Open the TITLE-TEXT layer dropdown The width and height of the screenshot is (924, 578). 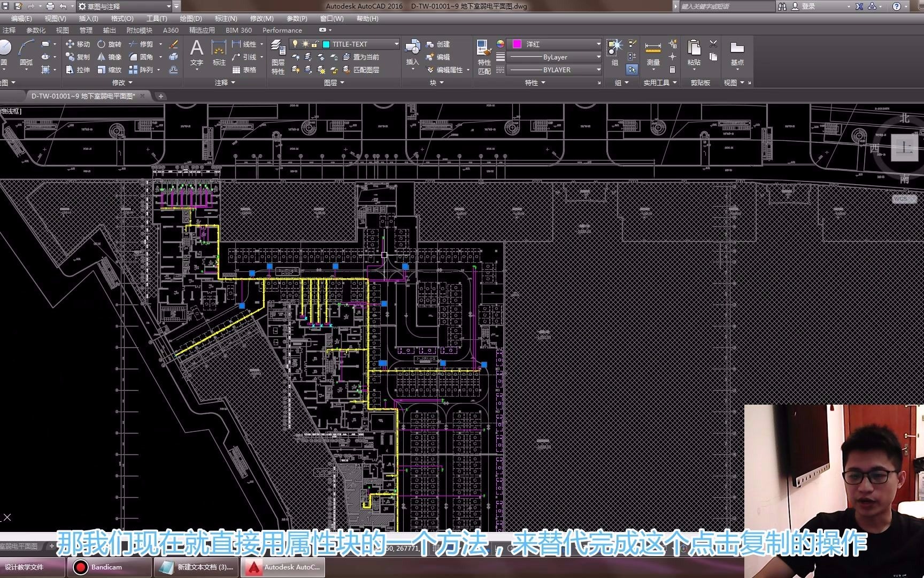tap(396, 44)
